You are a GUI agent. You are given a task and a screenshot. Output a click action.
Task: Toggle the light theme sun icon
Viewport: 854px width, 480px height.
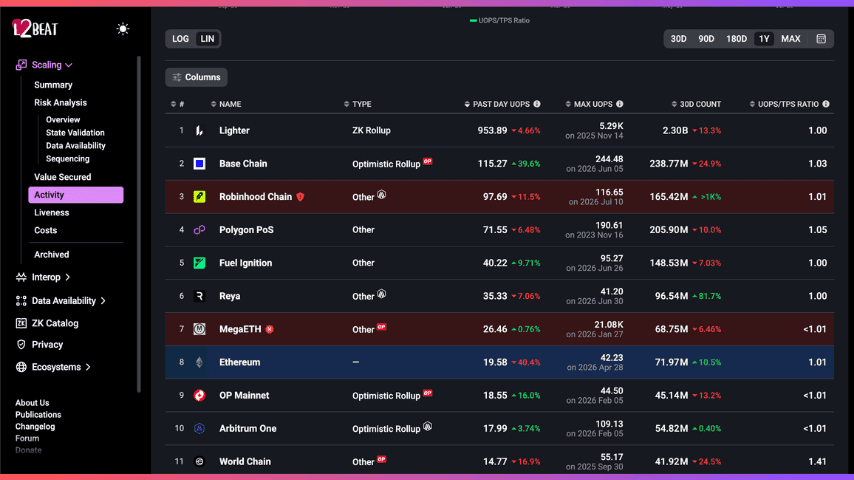(x=123, y=29)
